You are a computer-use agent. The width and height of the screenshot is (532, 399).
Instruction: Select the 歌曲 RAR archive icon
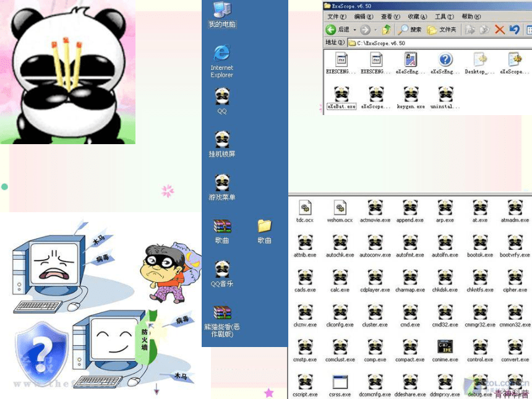(222, 231)
